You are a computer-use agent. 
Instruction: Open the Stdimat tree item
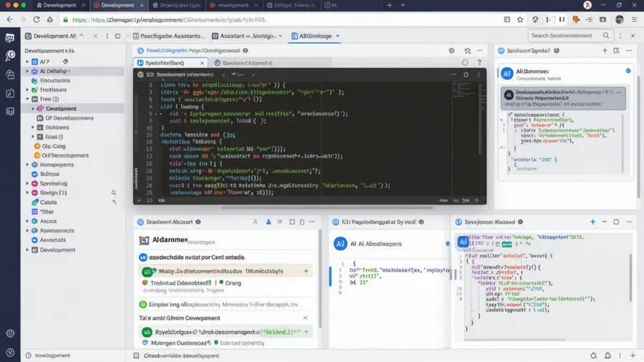49,174
